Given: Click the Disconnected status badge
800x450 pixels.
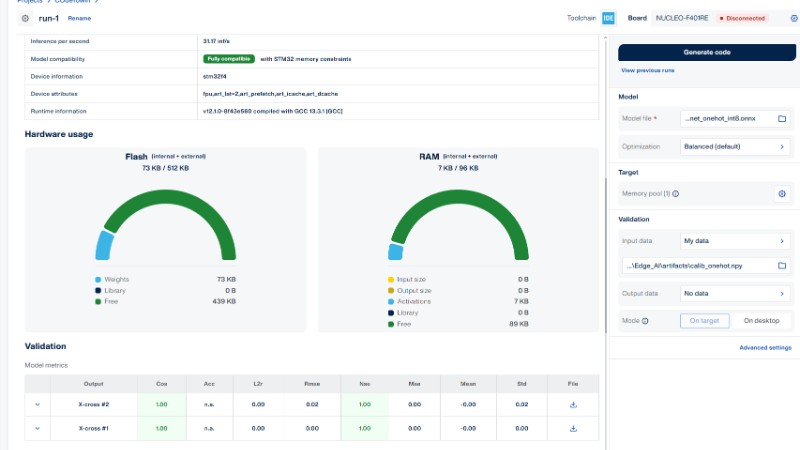Looking at the screenshot, I should 742,18.
